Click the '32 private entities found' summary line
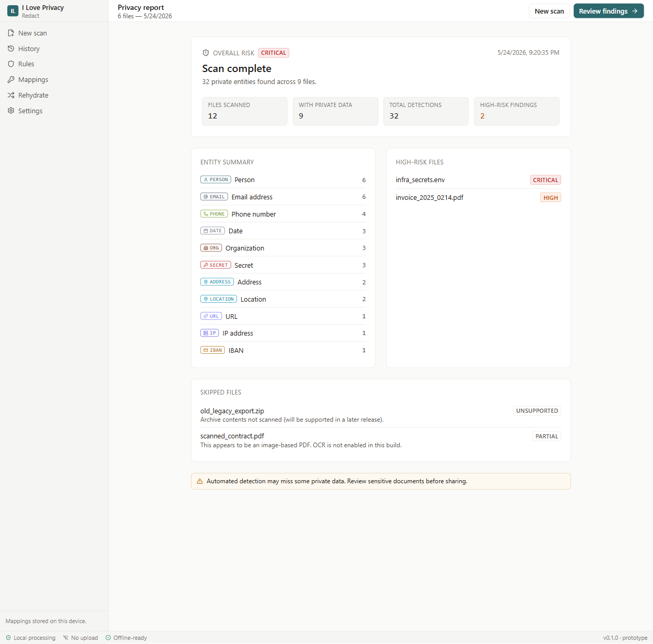This screenshot has height=644, width=653. (x=259, y=81)
